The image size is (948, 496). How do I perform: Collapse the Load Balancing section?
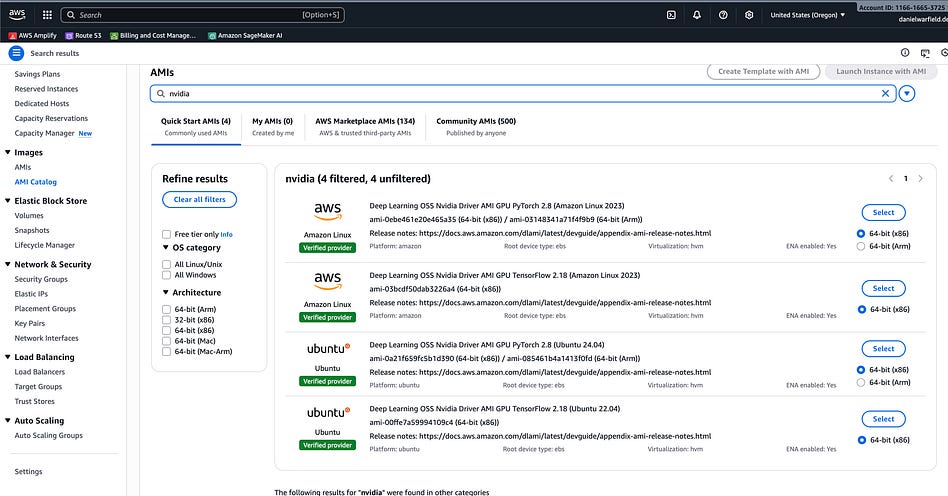pyautogui.click(x=8, y=357)
